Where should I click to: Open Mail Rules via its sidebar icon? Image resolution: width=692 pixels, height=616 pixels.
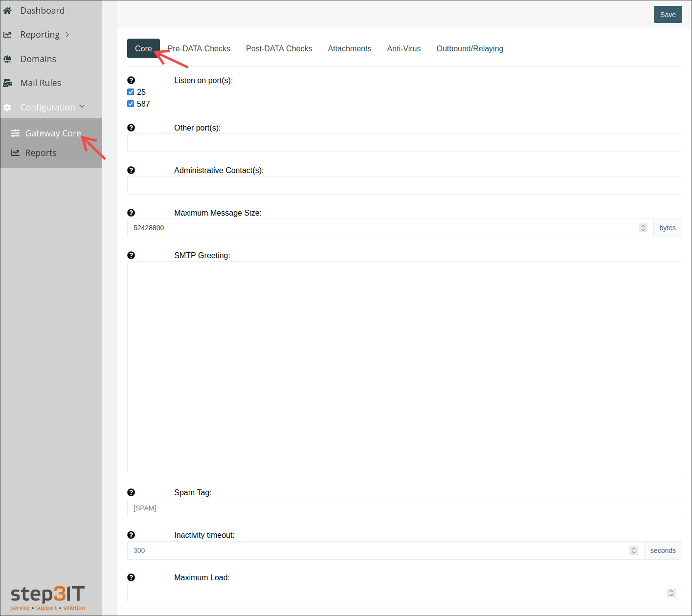click(x=7, y=83)
